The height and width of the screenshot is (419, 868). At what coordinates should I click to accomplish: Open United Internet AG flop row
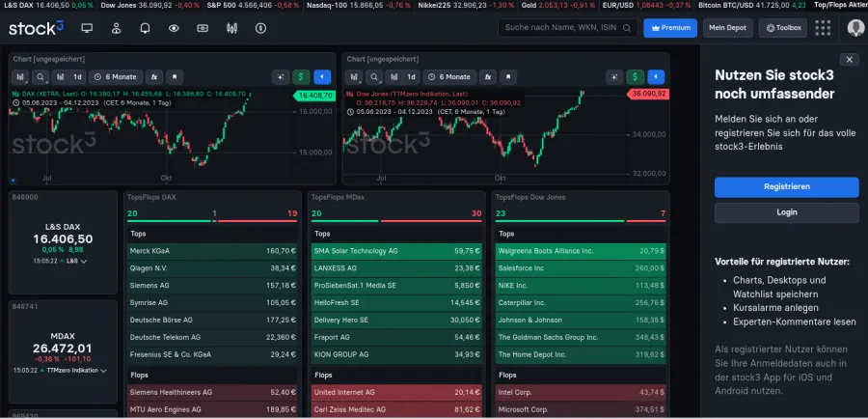[396, 392]
